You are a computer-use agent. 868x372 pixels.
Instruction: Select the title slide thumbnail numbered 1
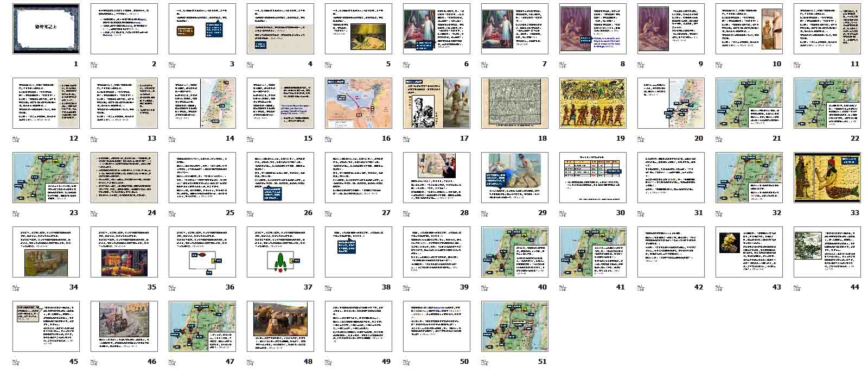46,29
